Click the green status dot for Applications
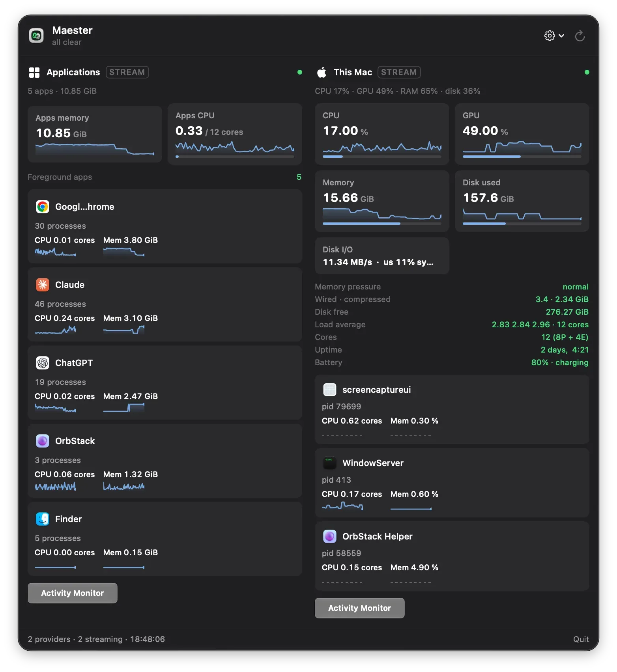The width and height of the screenshot is (617, 672). pyautogui.click(x=300, y=72)
